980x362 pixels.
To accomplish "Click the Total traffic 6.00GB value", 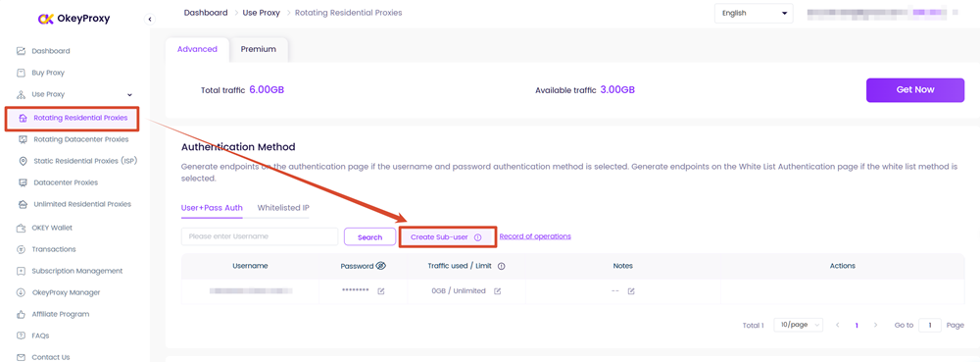I will point(267,90).
